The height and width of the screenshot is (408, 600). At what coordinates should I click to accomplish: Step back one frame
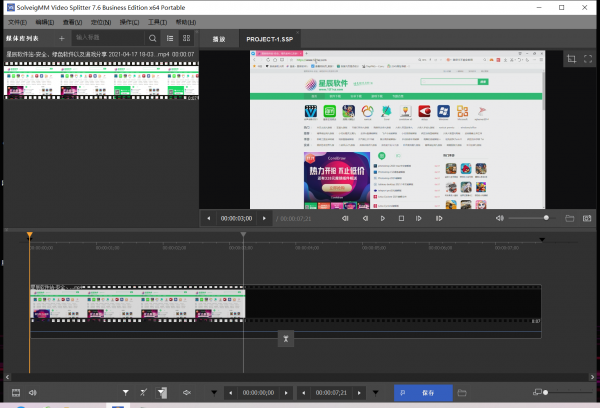pyautogui.click(x=365, y=219)
